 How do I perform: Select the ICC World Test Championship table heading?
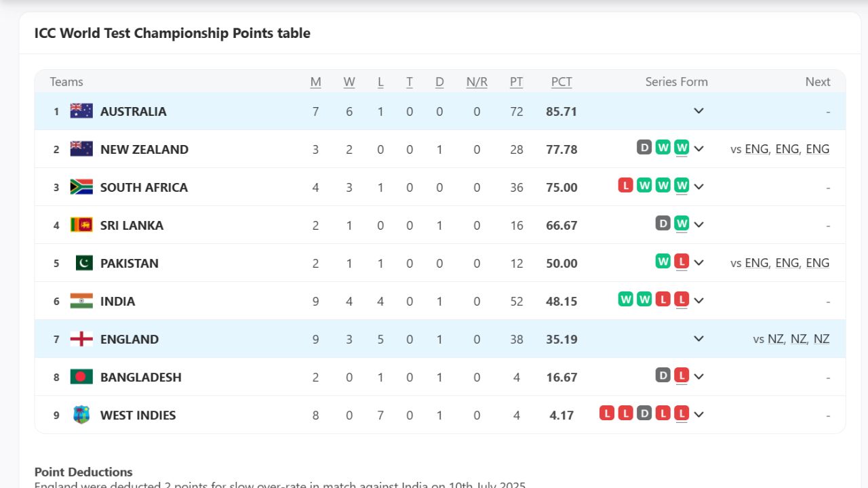pos(172,33)
